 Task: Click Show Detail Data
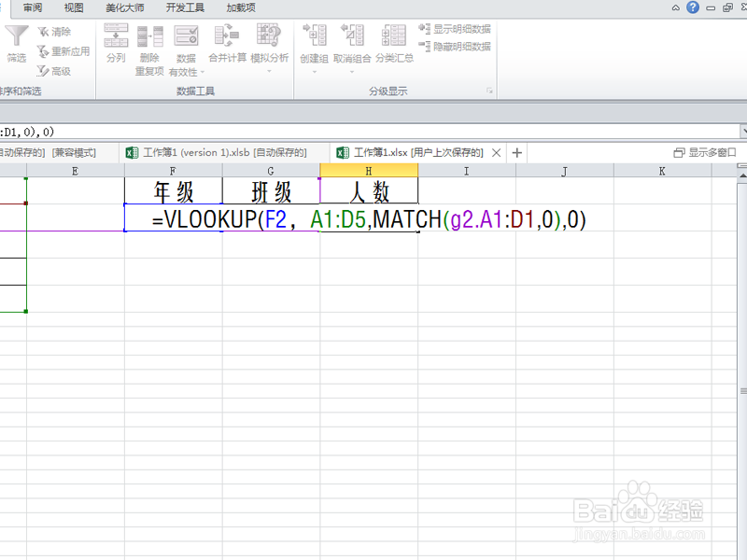(455, 29)
